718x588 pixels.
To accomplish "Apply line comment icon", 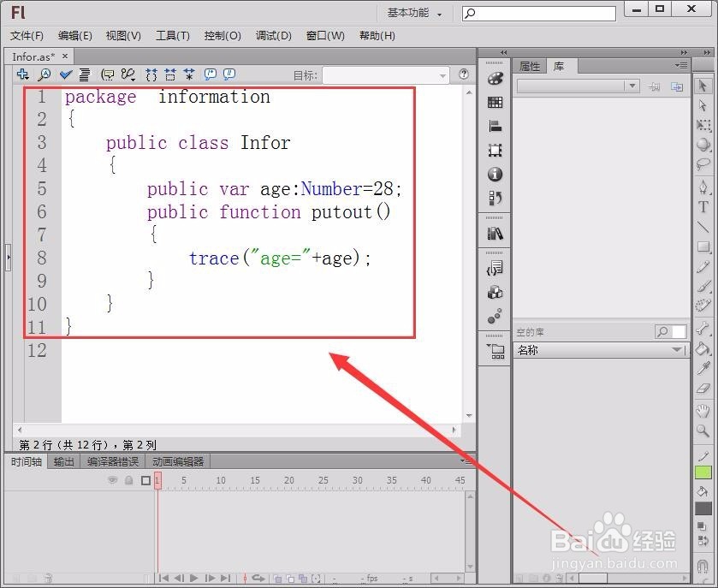I will (229, 74).
